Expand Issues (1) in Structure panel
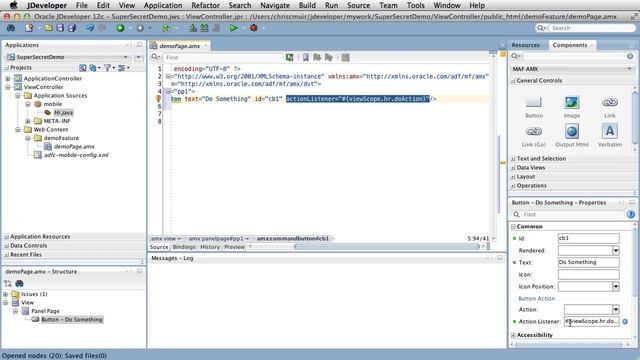 pyautogui.click(x=6, y=294)
